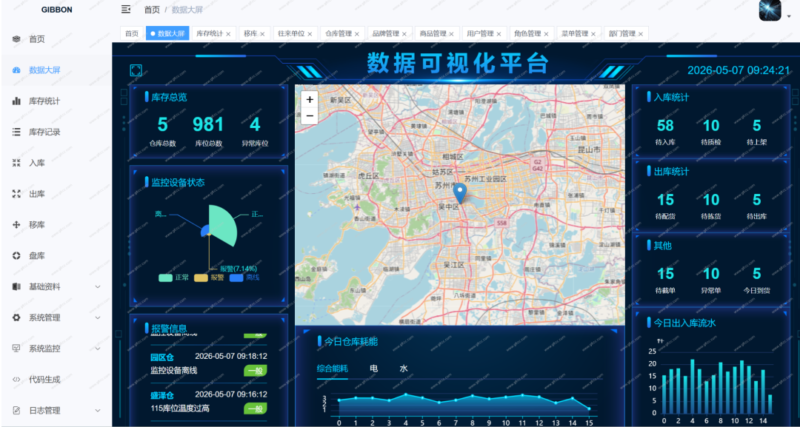Click the blue location marker on map
800x427 pixels.
(460, 193)
